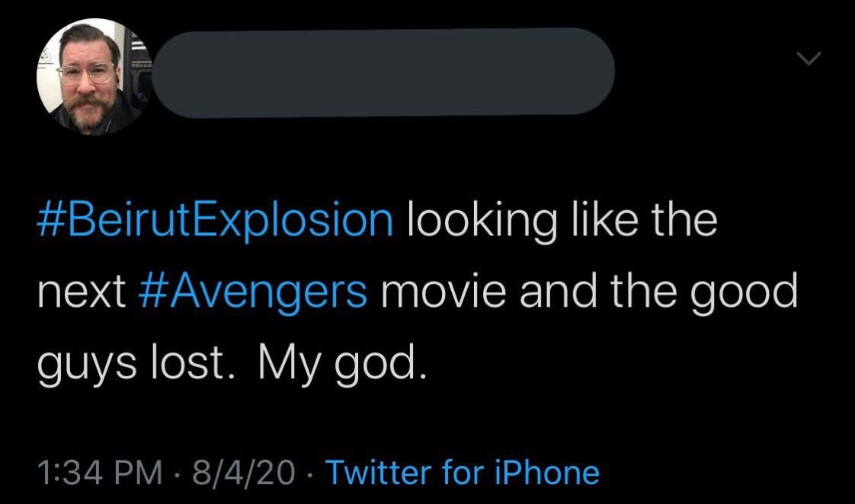Image resolution: width=855 pixels, height=504 pixels.
Task: Select the word "lost." in the tweet
Action: click(x=189, y=365)
